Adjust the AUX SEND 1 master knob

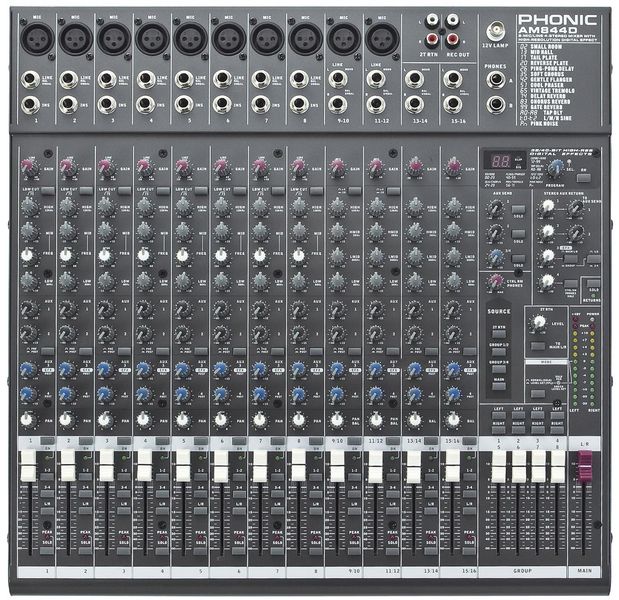(495, 208)
